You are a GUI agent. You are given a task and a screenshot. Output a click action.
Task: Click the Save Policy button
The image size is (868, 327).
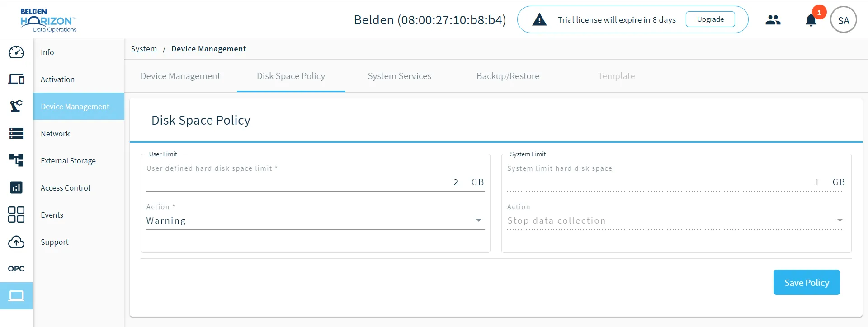click(807, 282)
